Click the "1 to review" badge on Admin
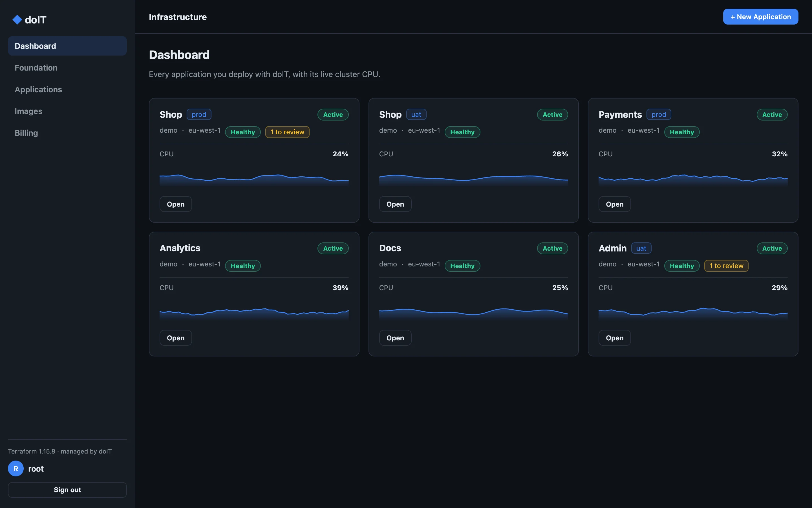 pyautogui.click(x=726, y=266)
